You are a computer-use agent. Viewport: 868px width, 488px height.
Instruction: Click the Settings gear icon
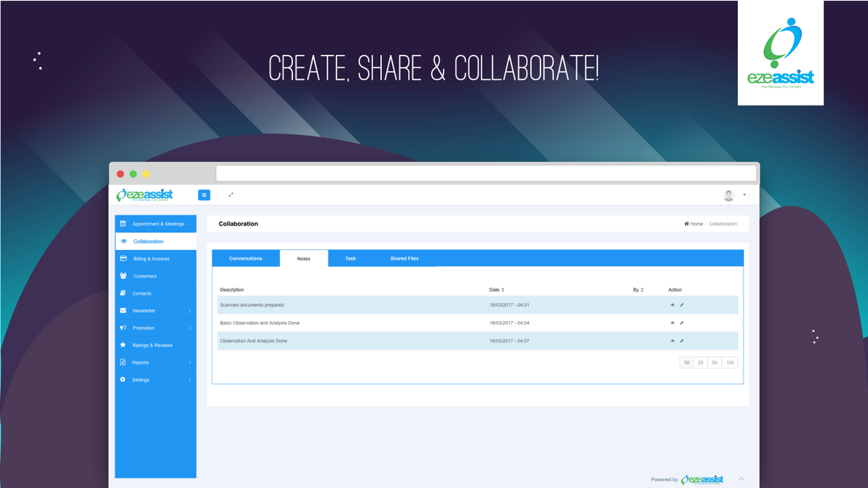tap(123, 380)
